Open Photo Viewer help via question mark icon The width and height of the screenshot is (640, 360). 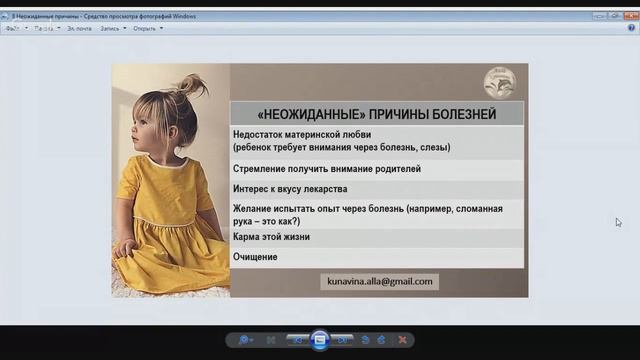point(631,28)
